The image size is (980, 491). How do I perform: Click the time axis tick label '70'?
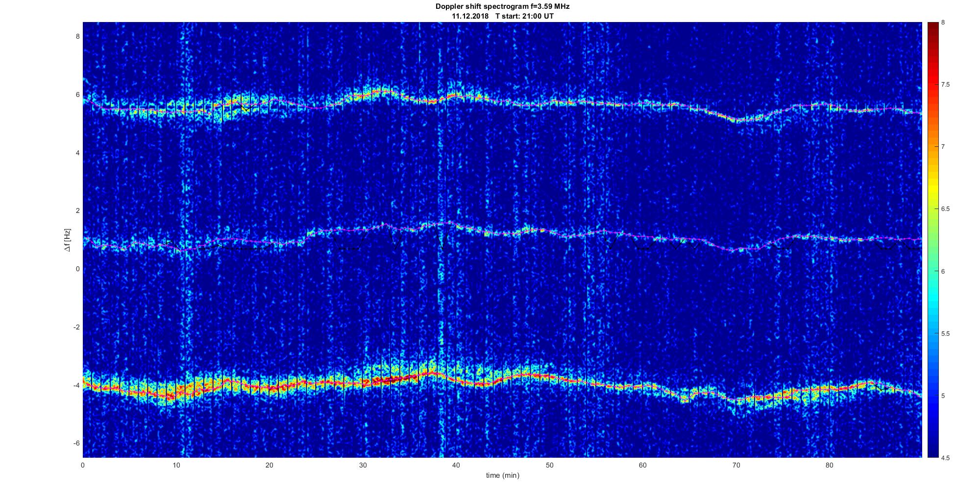click(x=736, y=465)
